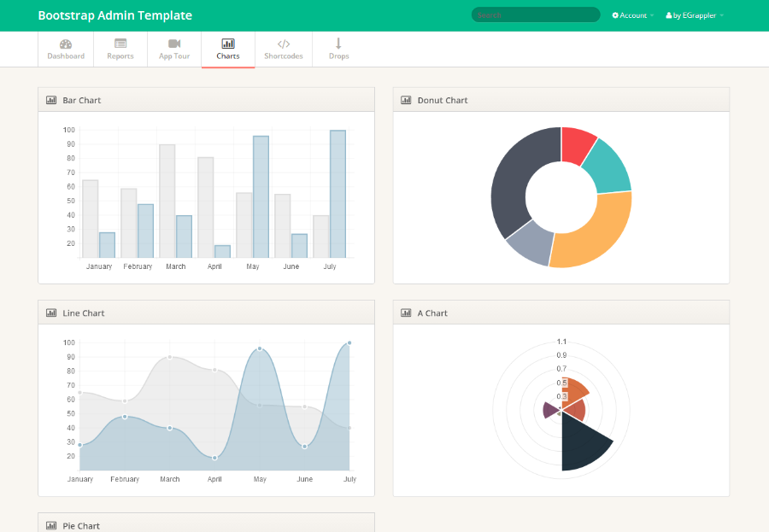Image resolution: width=769 pixels, height=532 pixels.
Task: Click the Pie Chart panel title
Action: [81, 526]
